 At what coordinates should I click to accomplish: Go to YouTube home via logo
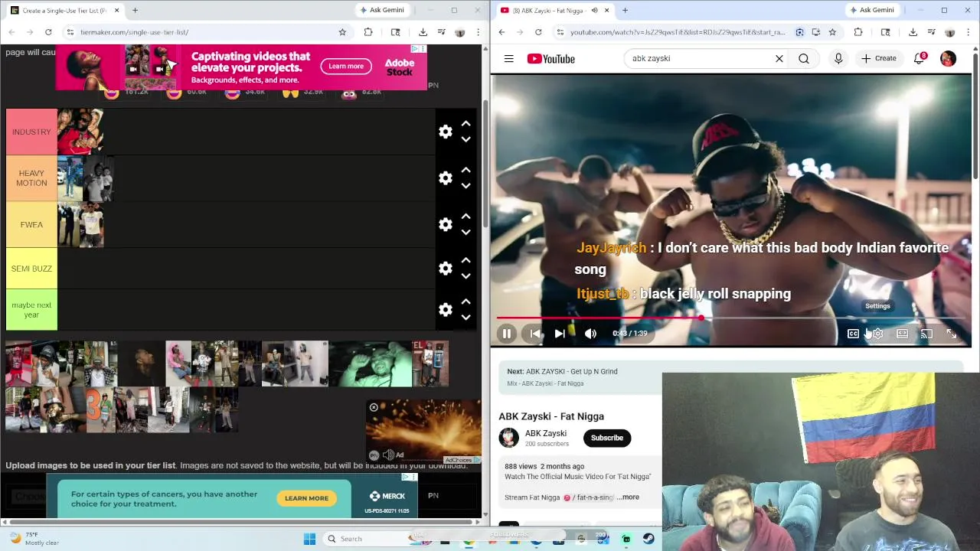[x=550, y=59]
